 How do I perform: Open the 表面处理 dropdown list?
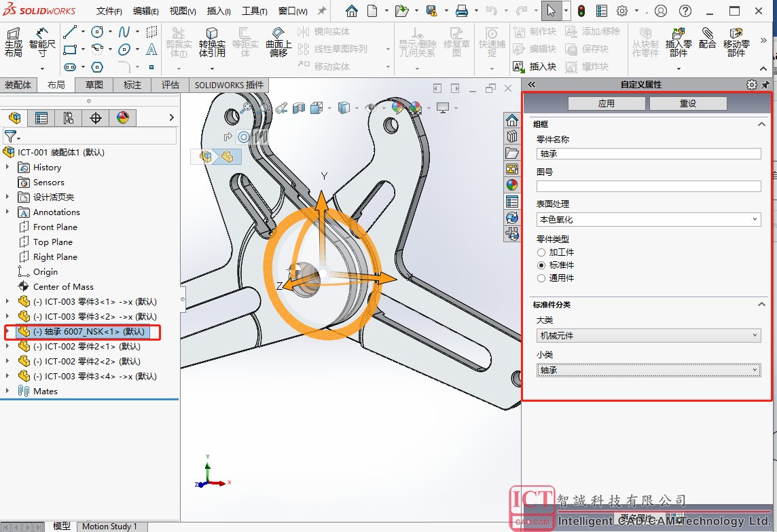(648, 220)
